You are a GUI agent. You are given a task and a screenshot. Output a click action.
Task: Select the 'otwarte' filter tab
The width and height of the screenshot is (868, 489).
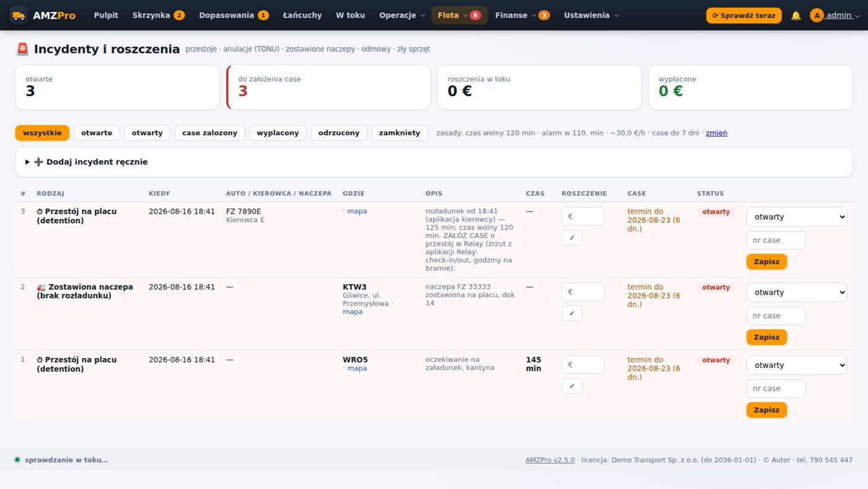[x=97, y=133]
